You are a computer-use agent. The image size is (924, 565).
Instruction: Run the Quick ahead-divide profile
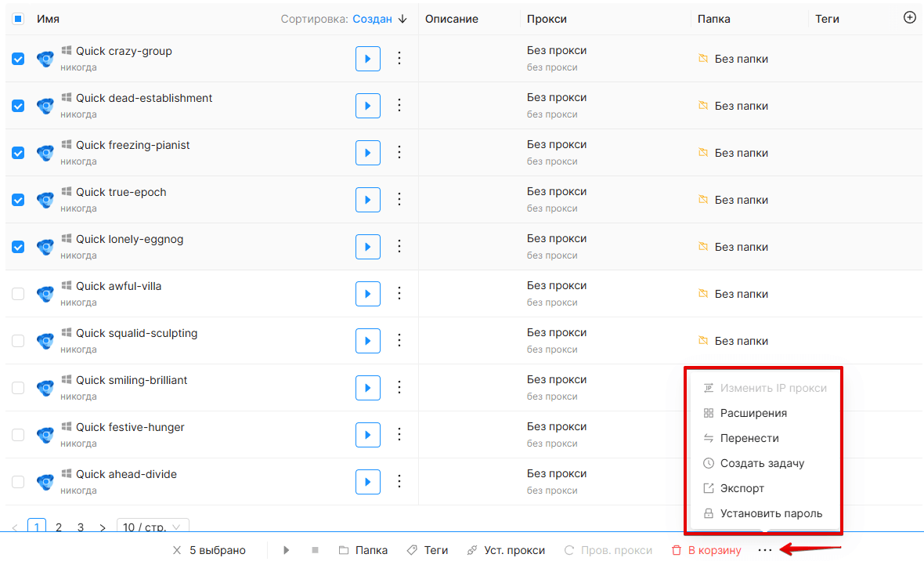[x=368, y=482]
